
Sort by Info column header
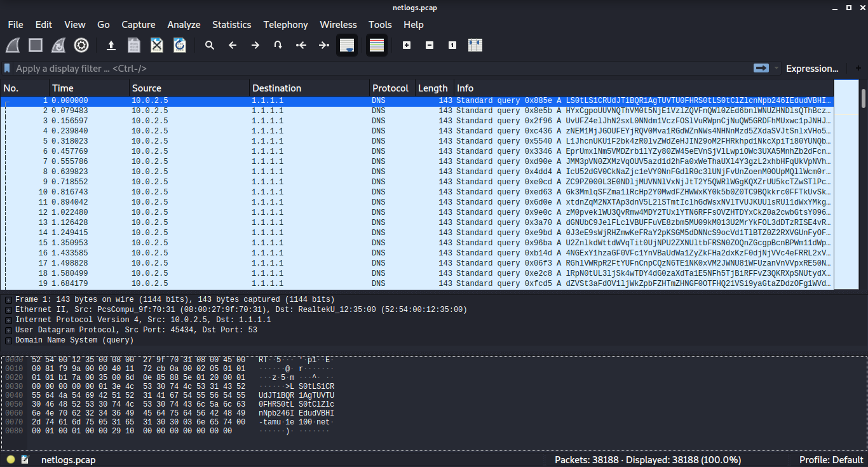643,88
